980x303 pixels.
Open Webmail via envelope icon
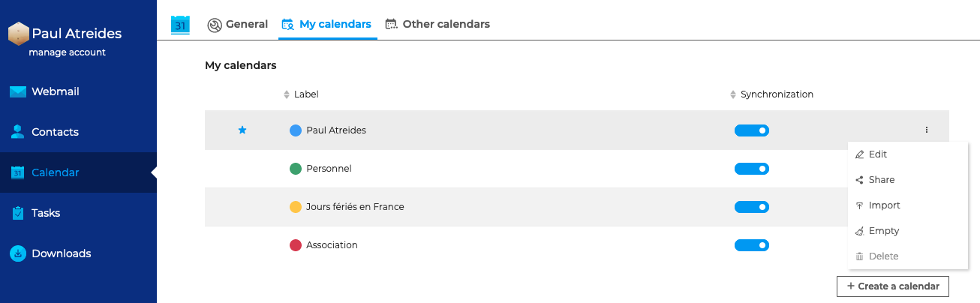[18, 91]
